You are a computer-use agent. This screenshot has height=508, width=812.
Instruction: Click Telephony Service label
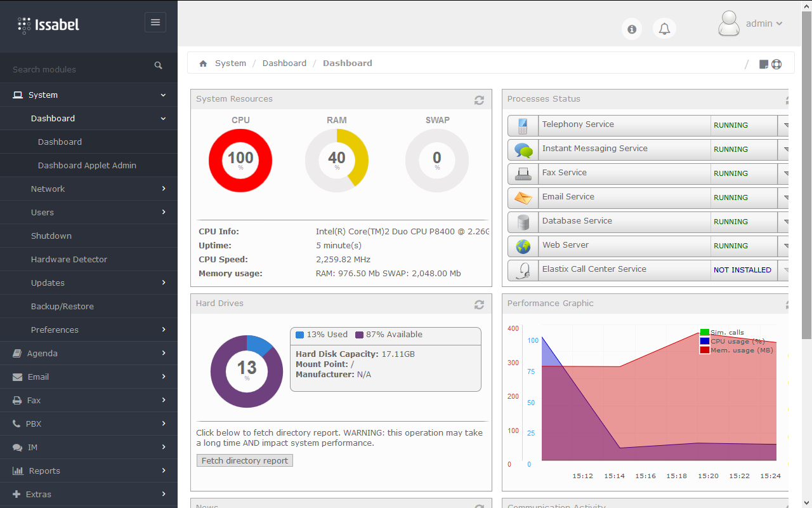[x=578, y=124]
